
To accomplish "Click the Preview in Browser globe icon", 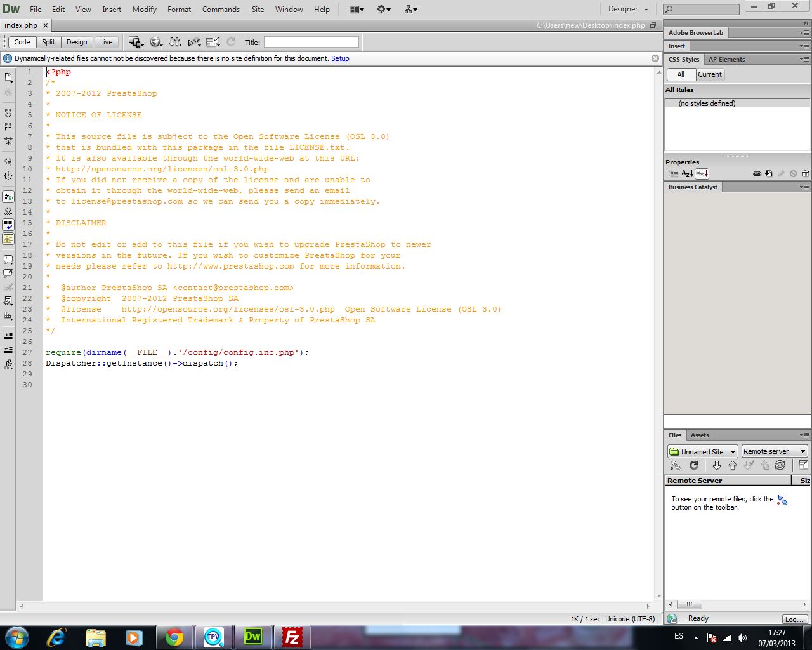I will click(x=155, y=42).
